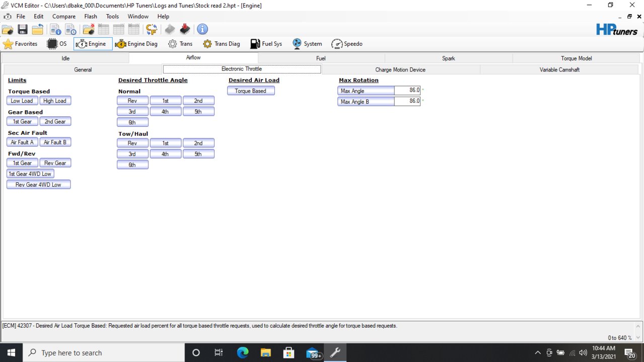Open the Flash menu

pos(91,16)
